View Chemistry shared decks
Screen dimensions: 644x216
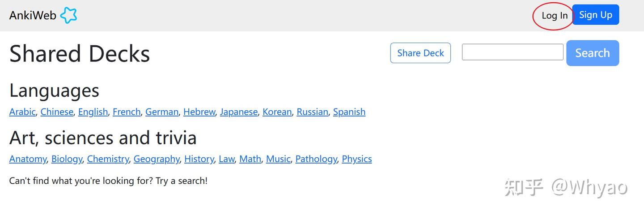108,159
